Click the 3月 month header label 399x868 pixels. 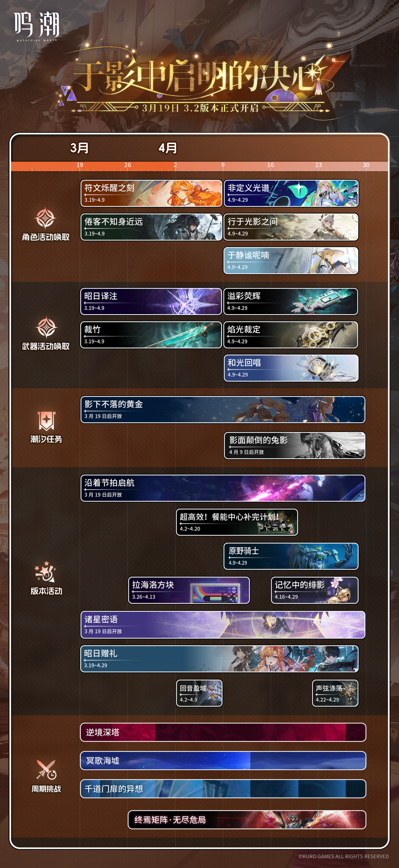click(x=79, y=148)
